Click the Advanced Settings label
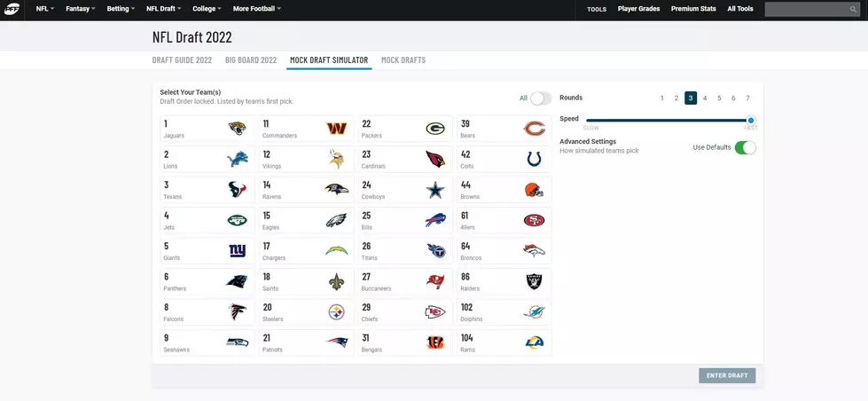The image size is (868, 401). [x=587, y=142]
